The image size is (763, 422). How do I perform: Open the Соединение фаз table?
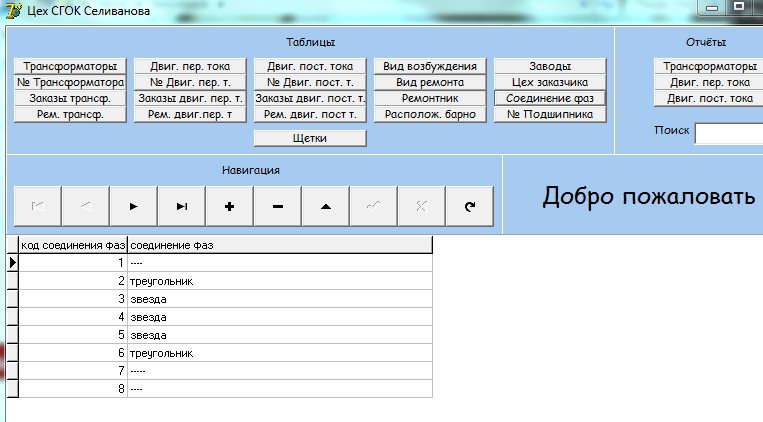(x=550, y=98)
